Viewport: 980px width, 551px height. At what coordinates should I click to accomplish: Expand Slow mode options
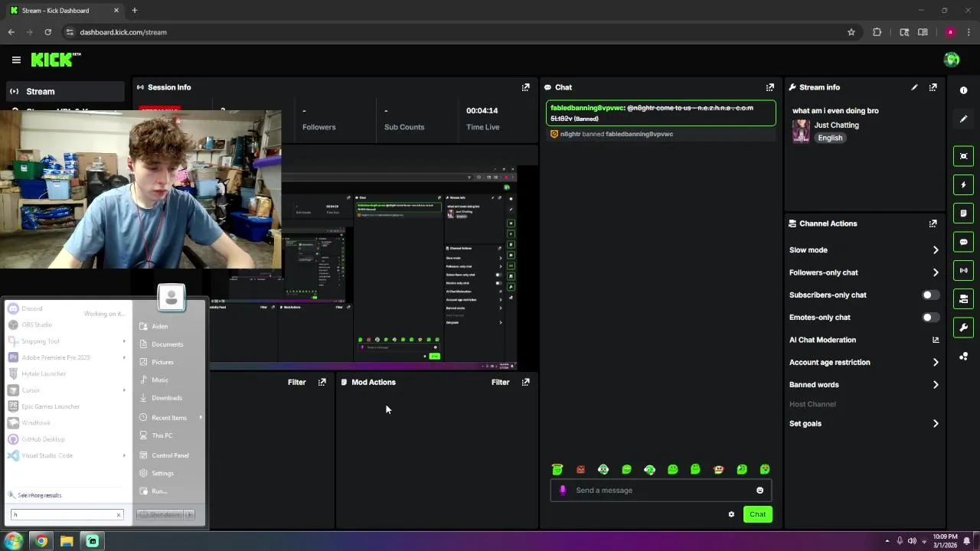[935, 250]
